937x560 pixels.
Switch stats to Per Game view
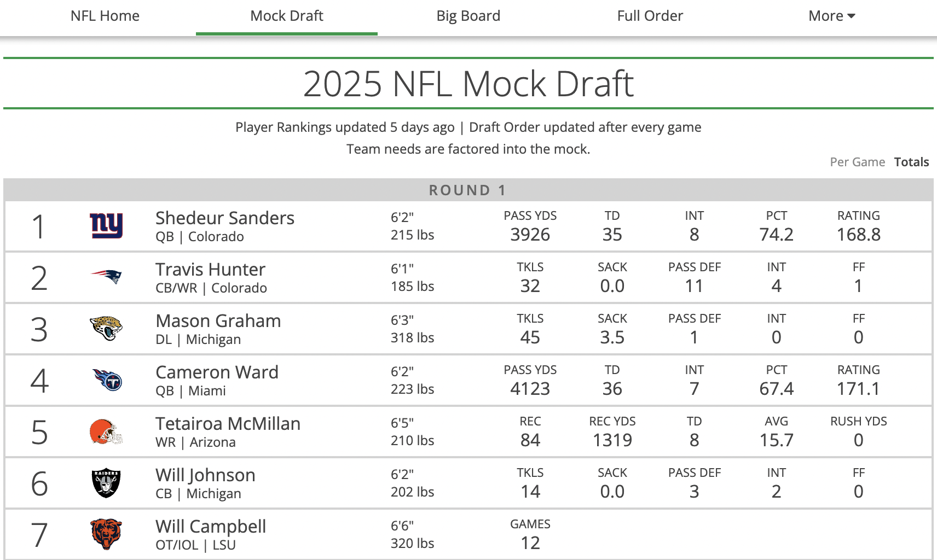857,162
